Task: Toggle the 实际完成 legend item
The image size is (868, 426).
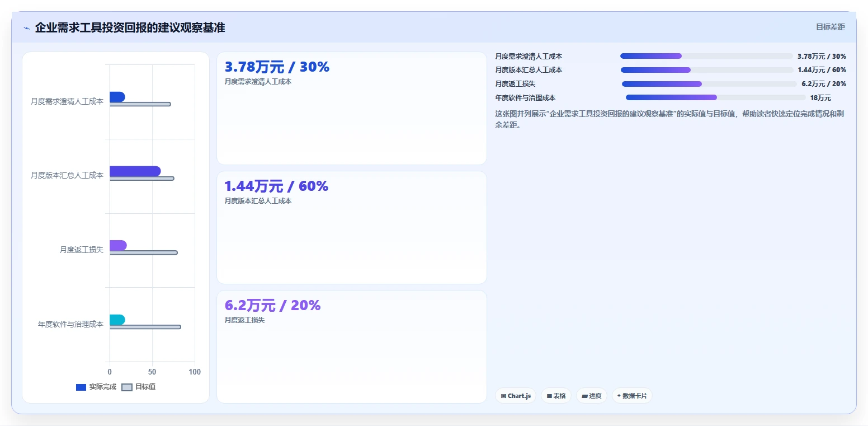Action: coord(96,387)
